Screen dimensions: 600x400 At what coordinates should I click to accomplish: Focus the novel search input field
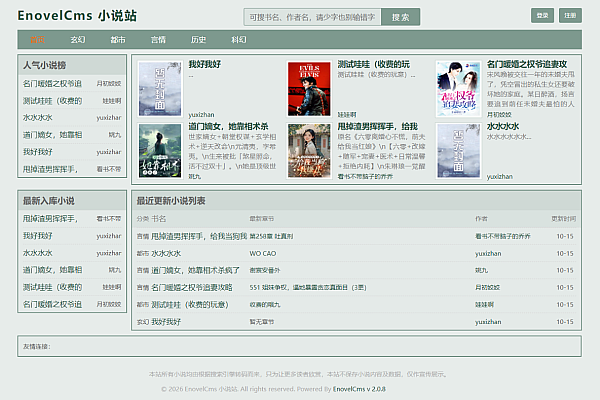(312, 17)
